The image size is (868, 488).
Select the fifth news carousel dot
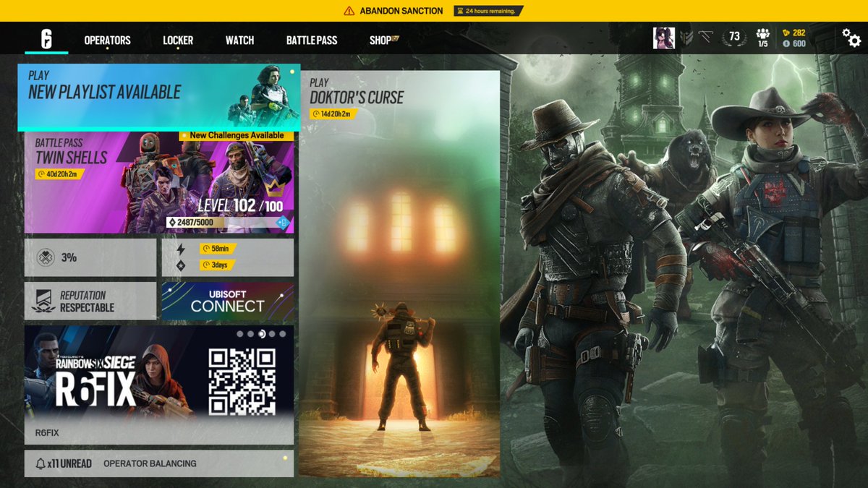tap(284, 334)
